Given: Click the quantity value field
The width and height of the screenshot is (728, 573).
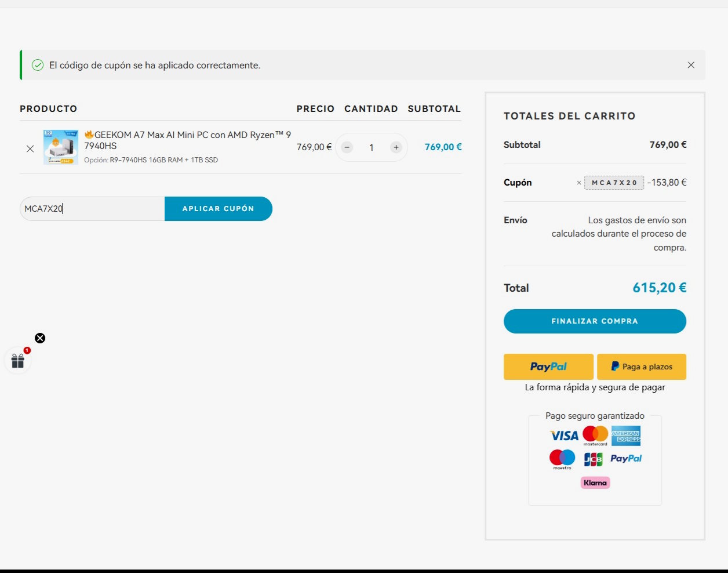Looking at the screenshot, I should pyautogui.click(x=372, y=147).
